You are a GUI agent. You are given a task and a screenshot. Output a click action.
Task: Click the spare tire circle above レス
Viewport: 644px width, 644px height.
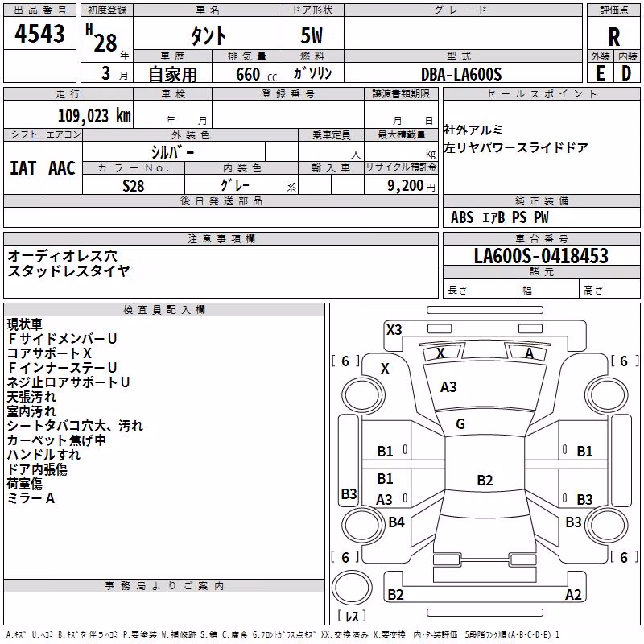pos(352,588)
